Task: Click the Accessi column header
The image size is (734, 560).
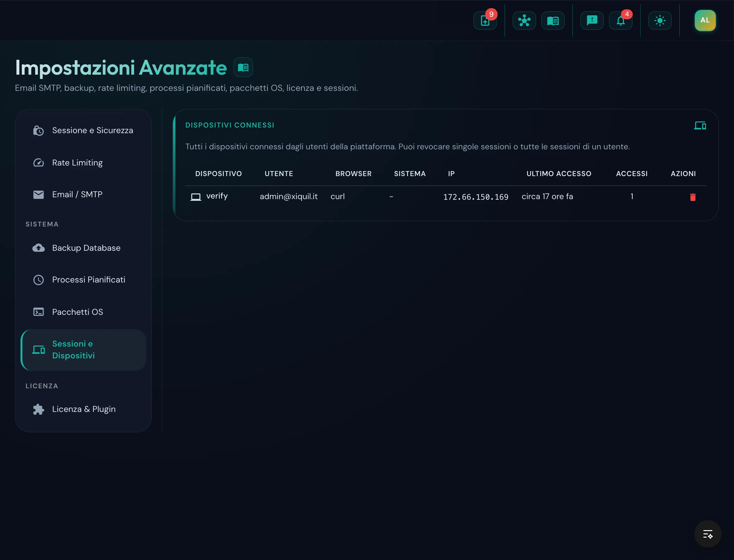Action: click(x=632, y=174)
